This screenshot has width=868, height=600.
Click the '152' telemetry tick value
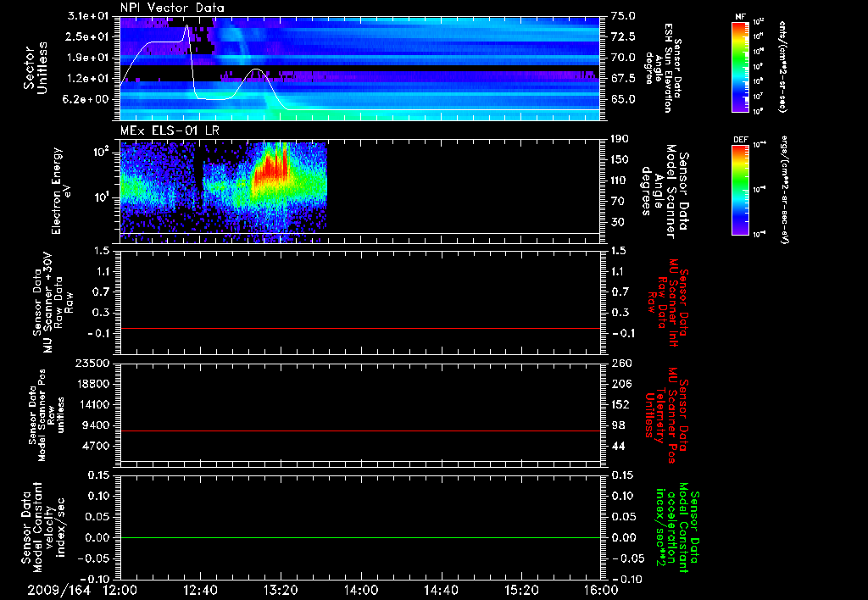point(620,404)
